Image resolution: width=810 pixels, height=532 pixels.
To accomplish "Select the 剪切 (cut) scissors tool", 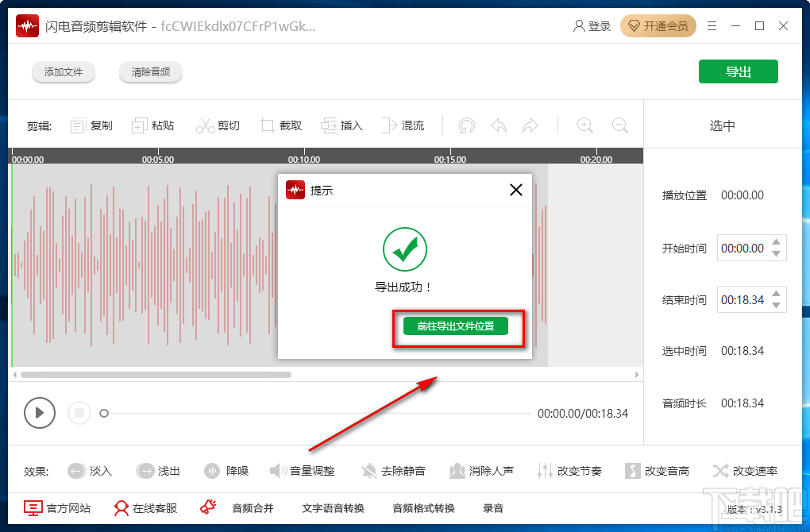I will (x=218, y=125).
